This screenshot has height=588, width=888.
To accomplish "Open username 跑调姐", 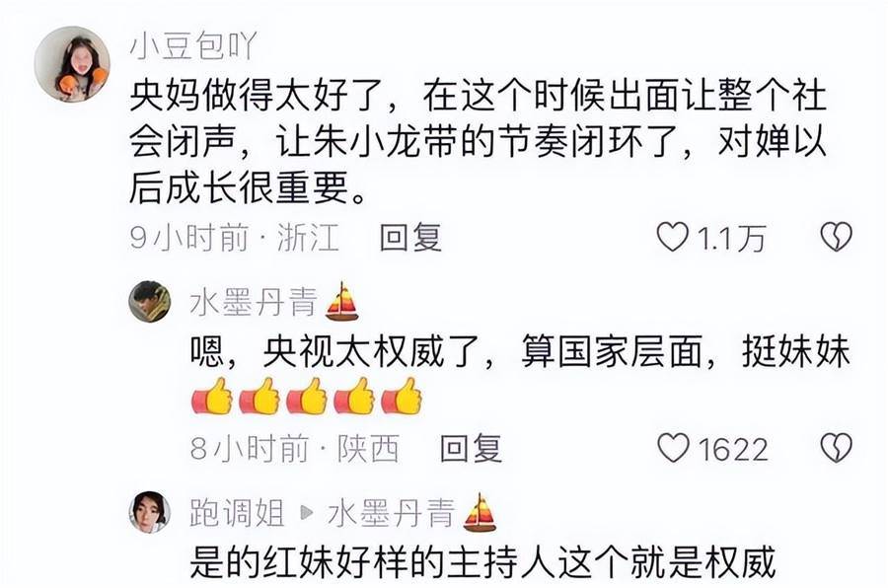I will point(237,513).
